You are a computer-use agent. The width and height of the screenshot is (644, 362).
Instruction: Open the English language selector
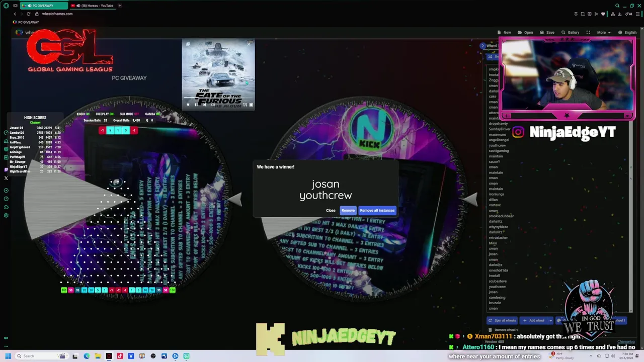pos(627,32)
